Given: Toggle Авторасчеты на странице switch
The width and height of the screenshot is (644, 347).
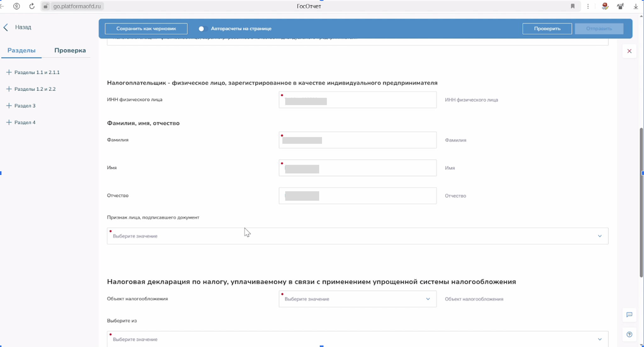Looking at the screenshot, I should click(203, 29).
